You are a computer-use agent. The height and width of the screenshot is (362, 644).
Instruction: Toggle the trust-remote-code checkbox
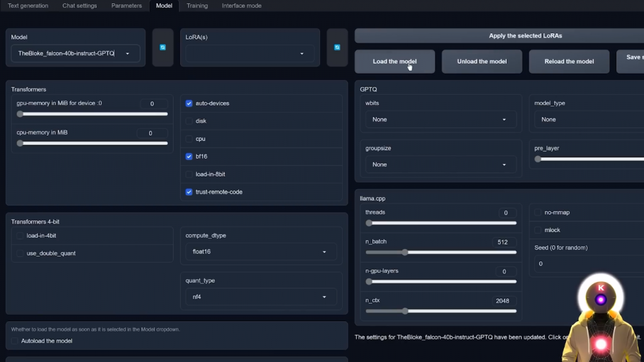coord(189,192)
